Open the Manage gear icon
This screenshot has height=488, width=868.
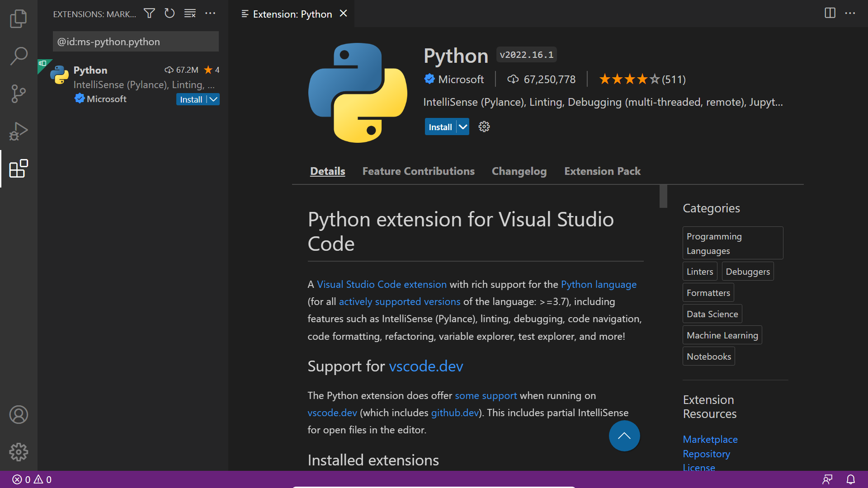point(18,452)
